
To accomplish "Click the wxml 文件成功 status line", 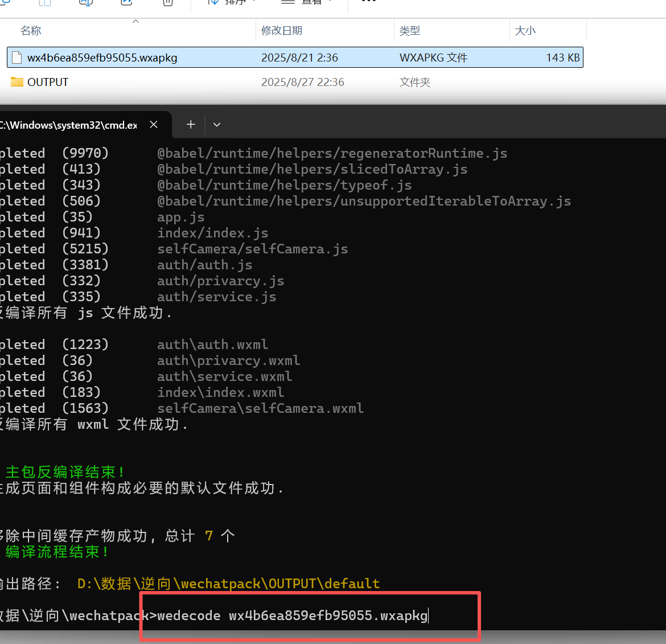I will point(93,424).
